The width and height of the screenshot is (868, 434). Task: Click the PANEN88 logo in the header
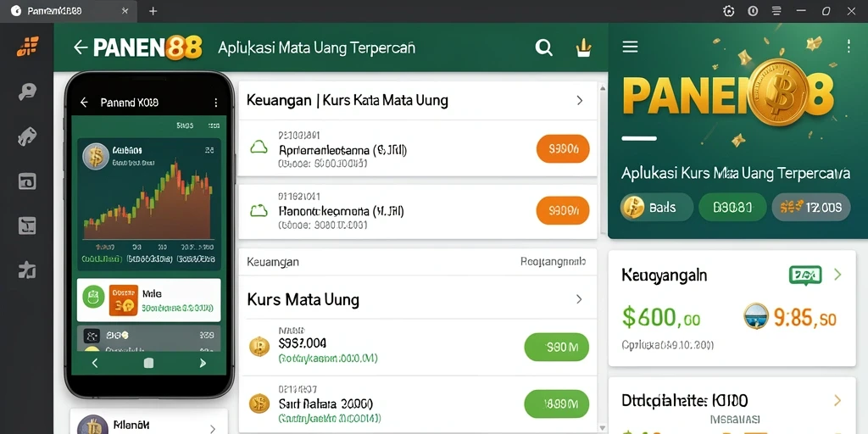147,47
